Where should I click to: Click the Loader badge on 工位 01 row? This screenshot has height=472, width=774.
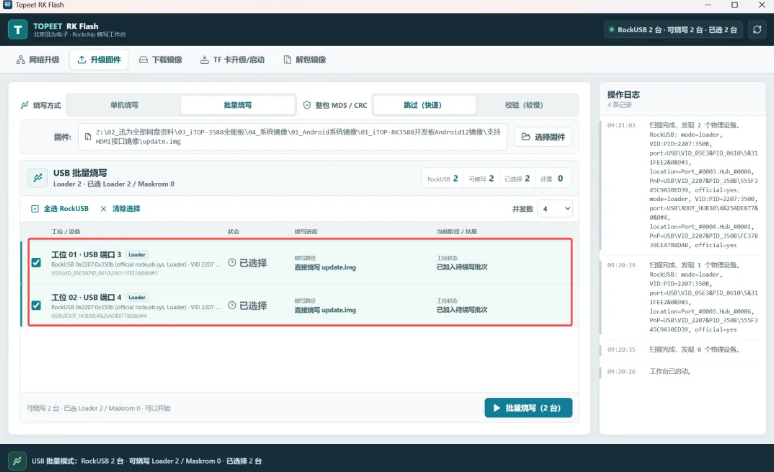(137, 255)
